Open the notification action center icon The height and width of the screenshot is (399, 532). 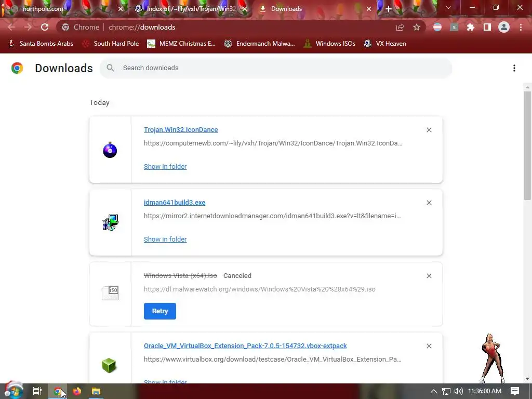tap(515, 391)
